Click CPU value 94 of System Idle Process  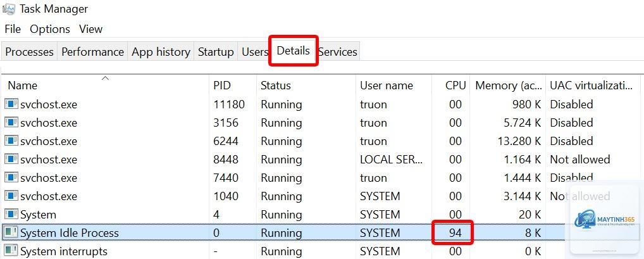pos(455,232)
